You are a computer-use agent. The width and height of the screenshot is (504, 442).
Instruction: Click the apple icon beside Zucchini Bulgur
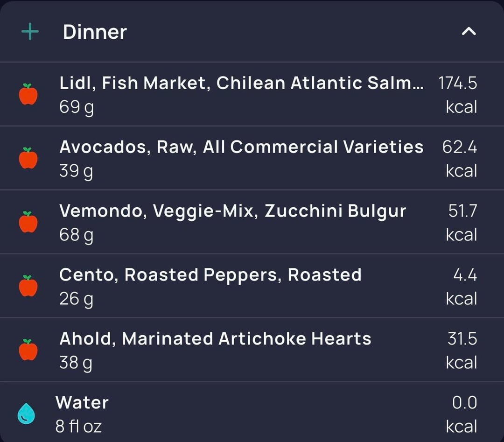click(28, 222)
